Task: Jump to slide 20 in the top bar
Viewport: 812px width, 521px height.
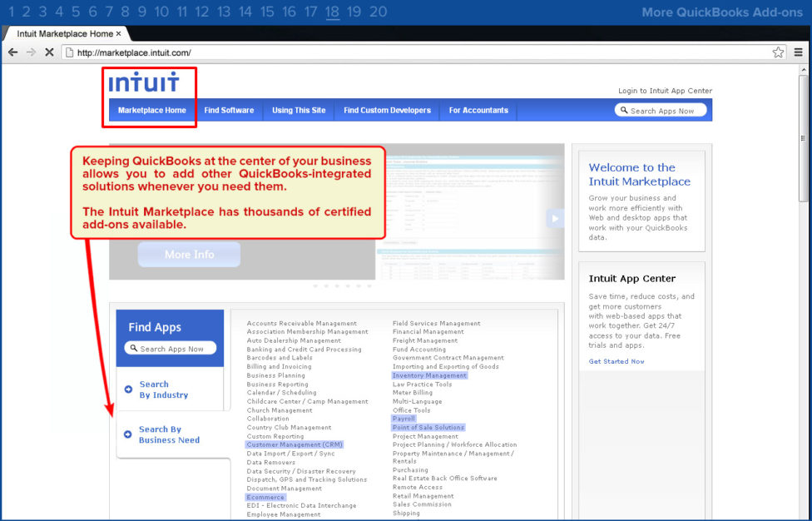Action: click(378, 12)
